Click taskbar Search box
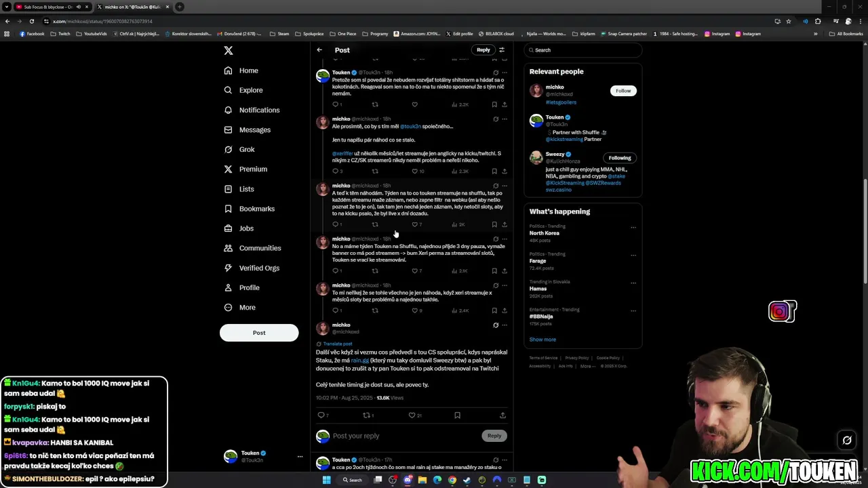Viewport: 868px width, 488px height. click(x=352, y=480)
